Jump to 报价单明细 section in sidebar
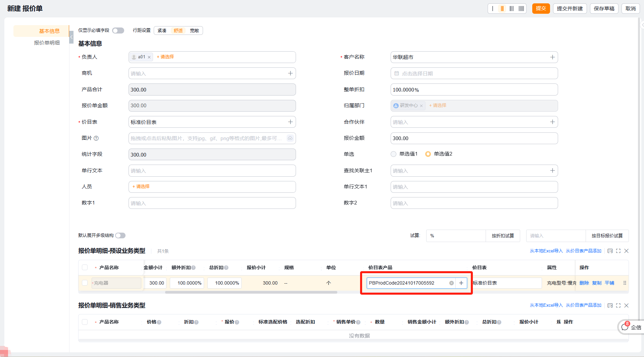The width and height of the screenshot is (644, 357). point(47,43)
